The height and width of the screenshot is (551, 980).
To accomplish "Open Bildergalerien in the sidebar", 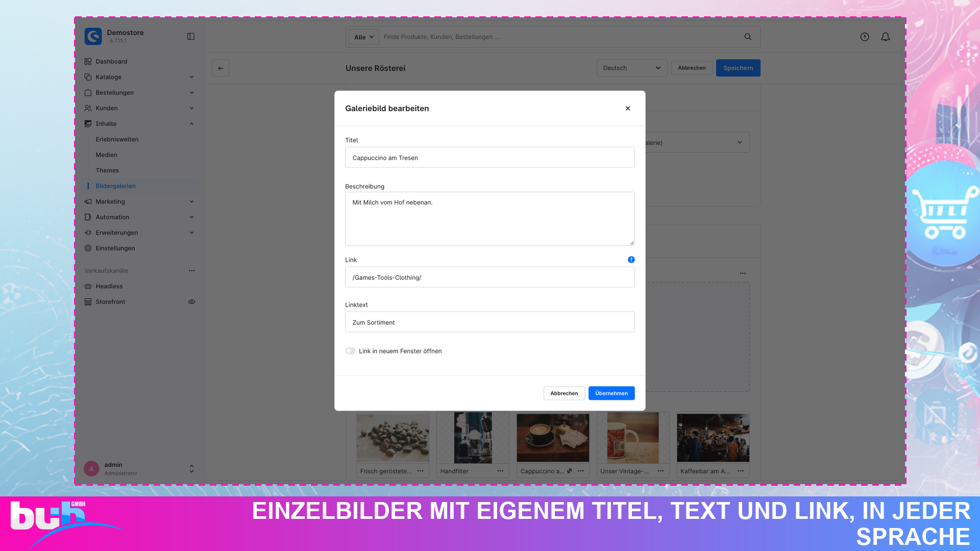I will (116, 186).
